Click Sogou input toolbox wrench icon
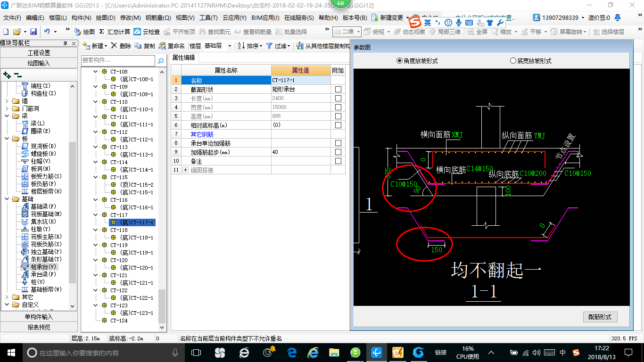This screenshot has width=644, height=362. click(x=501, y=22)
